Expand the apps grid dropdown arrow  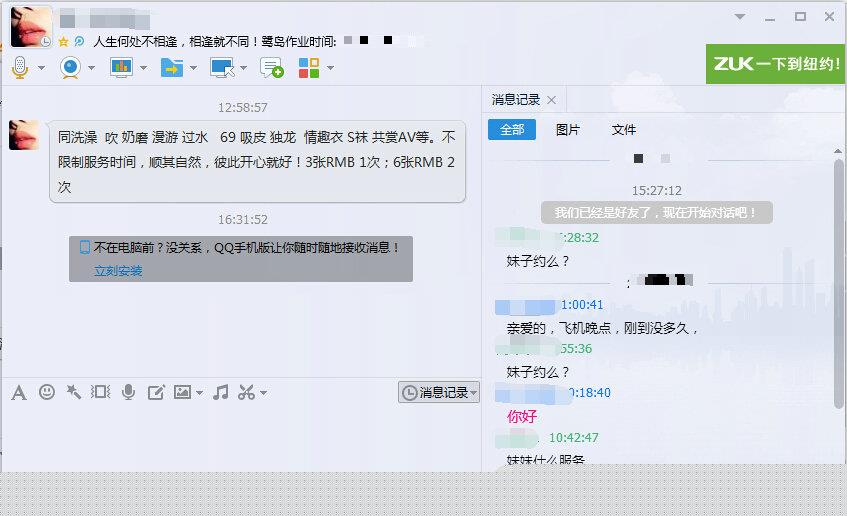(x=330, y=68)
